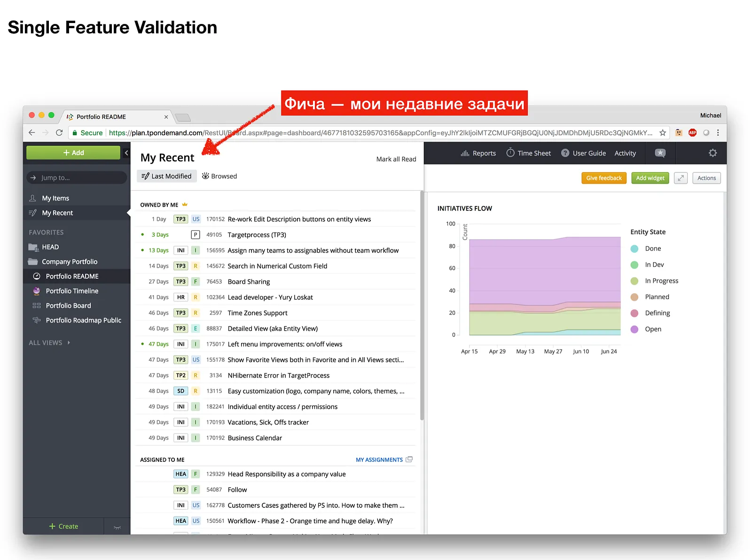Collapse the left sidebar with the chevron
The width and height of the screenshot is (752, 560).
(x=126, y=153)
